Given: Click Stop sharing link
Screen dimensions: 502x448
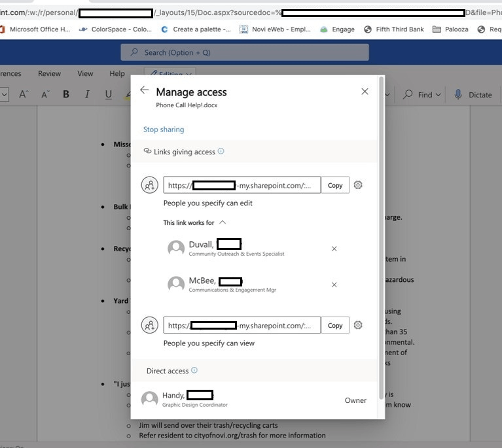Looking at the screenshot, I should pyautogui.click(x=164, y=129).
